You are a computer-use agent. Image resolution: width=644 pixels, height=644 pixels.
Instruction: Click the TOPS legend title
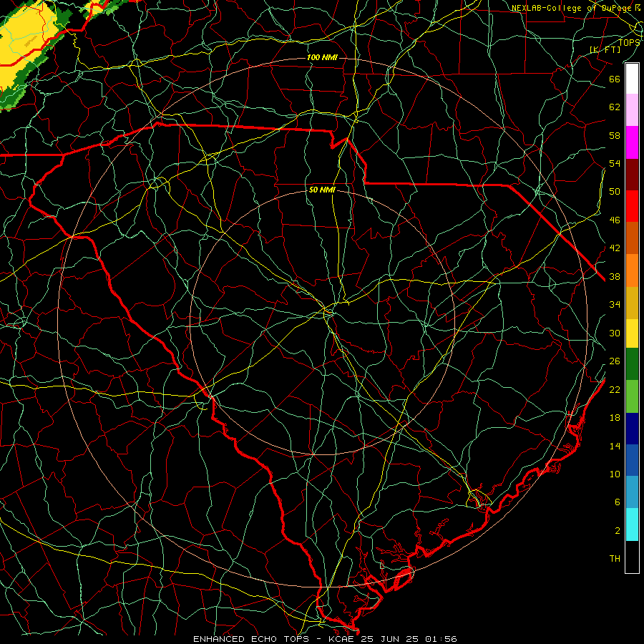[x=629, y=42]
